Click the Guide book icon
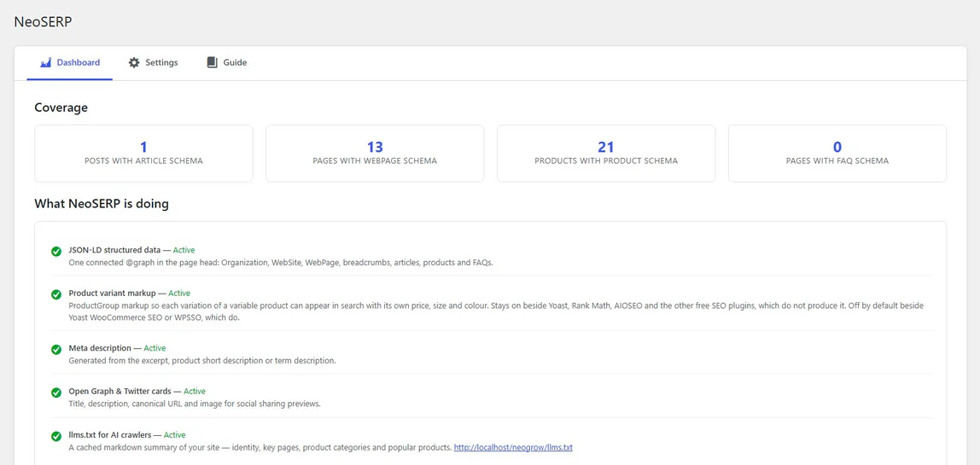Image resolution: width=980 pixels, height=465 pixels. click(x=212, y=62)
